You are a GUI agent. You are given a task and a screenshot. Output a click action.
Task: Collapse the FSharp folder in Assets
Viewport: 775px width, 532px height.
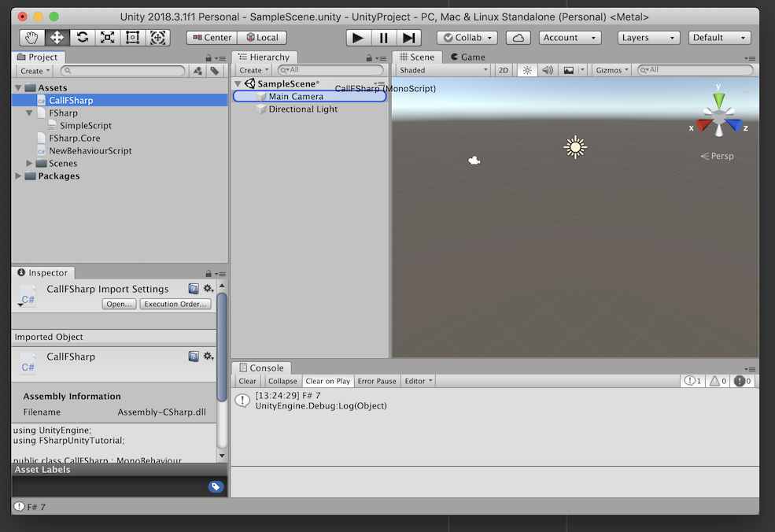coord(29,113)
